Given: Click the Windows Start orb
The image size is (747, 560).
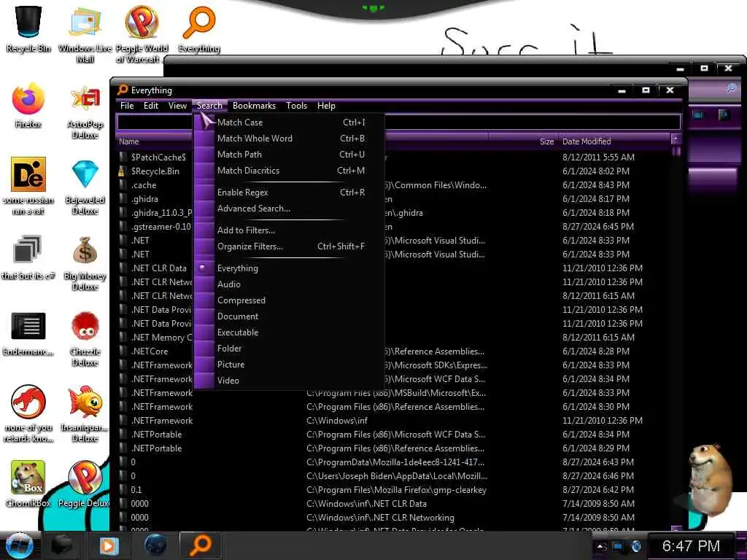Looking at the screenshot, I should click(x=19, y=545).
